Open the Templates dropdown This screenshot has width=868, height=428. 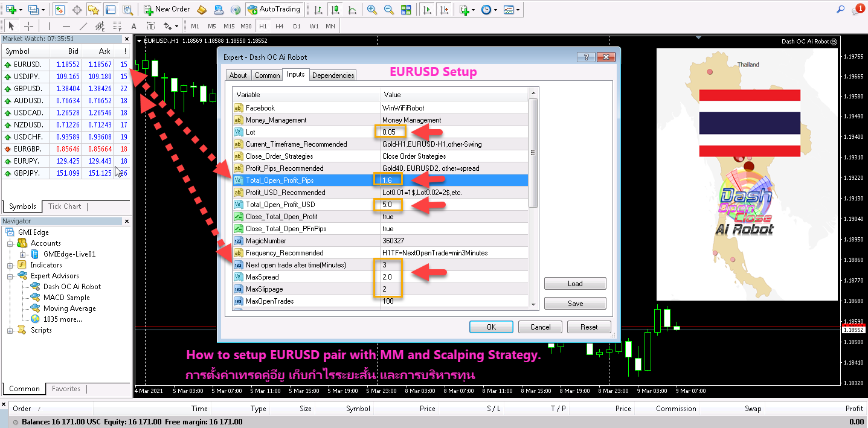[x=512, y=9]
